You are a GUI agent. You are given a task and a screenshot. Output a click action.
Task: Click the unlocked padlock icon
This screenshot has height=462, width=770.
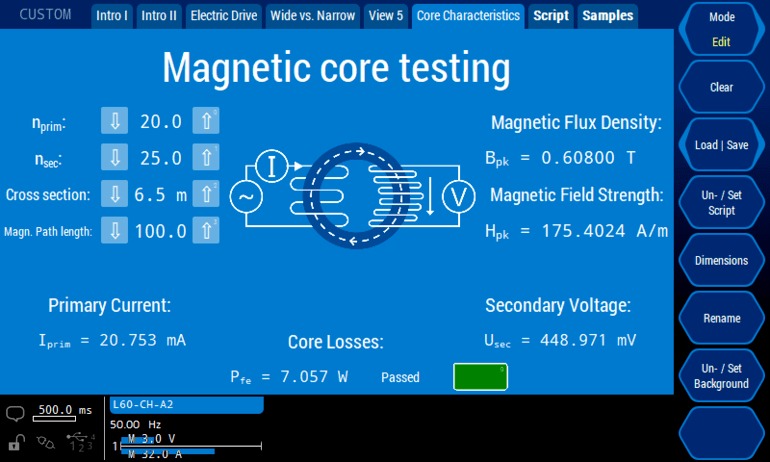coord(16,441)
